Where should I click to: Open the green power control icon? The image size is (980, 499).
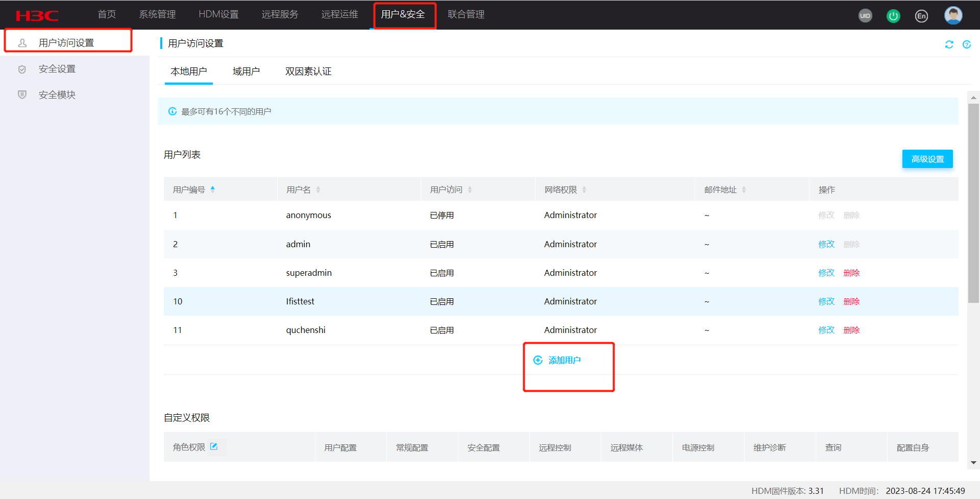tap(893, 15)
